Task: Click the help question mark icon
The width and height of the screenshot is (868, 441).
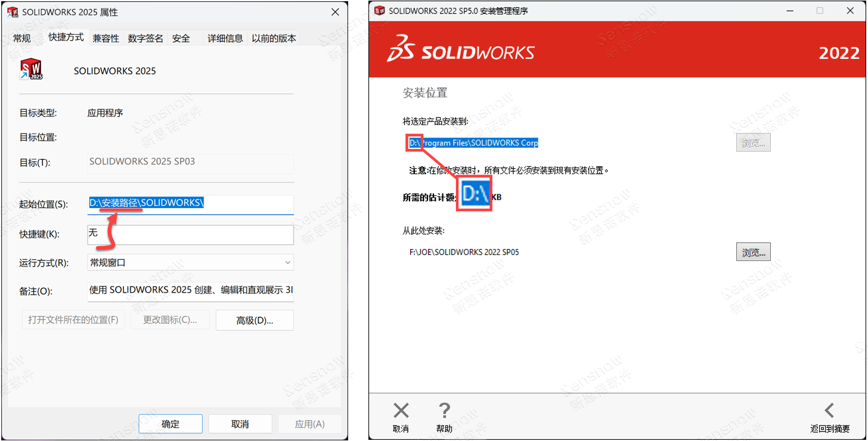Action: click(x=444, y=411)
